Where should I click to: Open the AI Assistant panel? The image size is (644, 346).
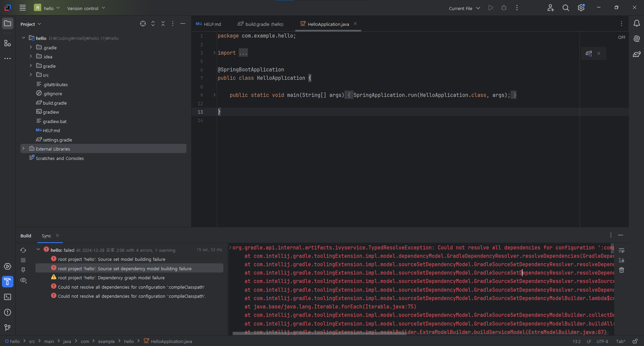(x=637, y=39)
